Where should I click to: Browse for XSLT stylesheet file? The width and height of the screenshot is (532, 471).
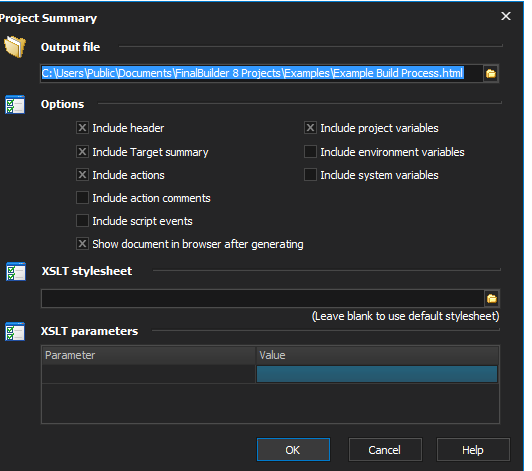[492, 299]
